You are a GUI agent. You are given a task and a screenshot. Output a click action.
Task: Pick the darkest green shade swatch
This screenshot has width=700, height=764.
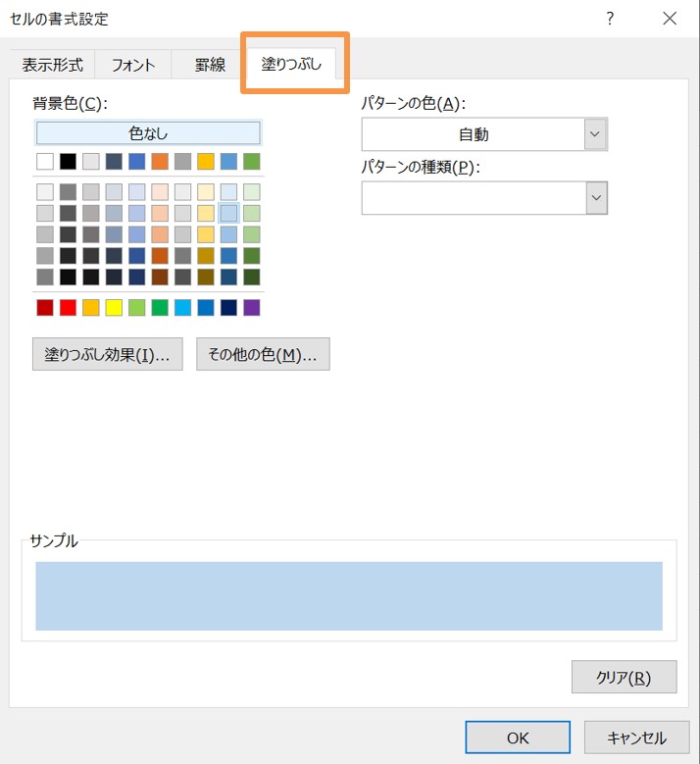(251, 277)
